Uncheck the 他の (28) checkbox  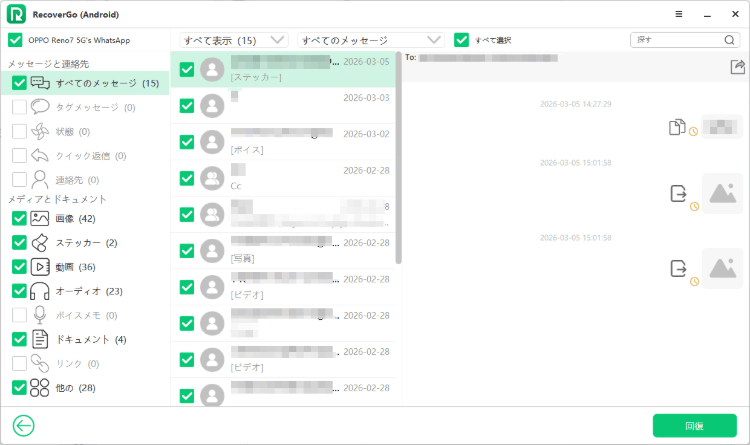tap(19, 388)
